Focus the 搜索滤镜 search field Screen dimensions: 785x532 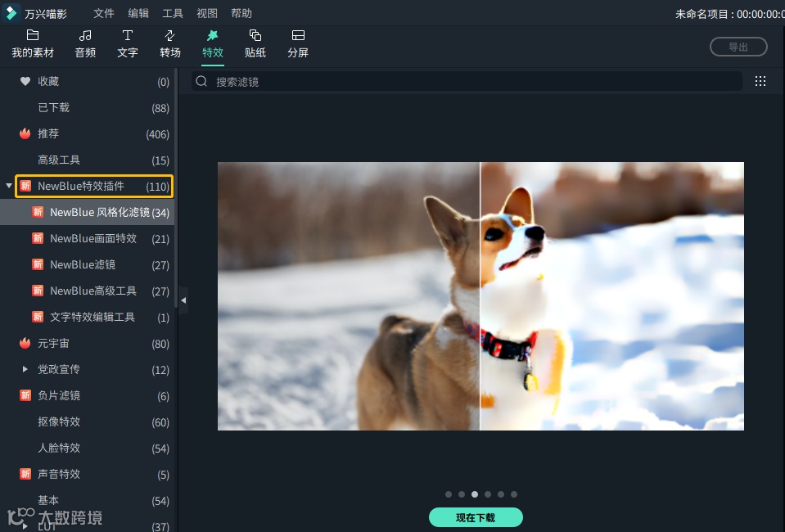(x=467, y=81)
